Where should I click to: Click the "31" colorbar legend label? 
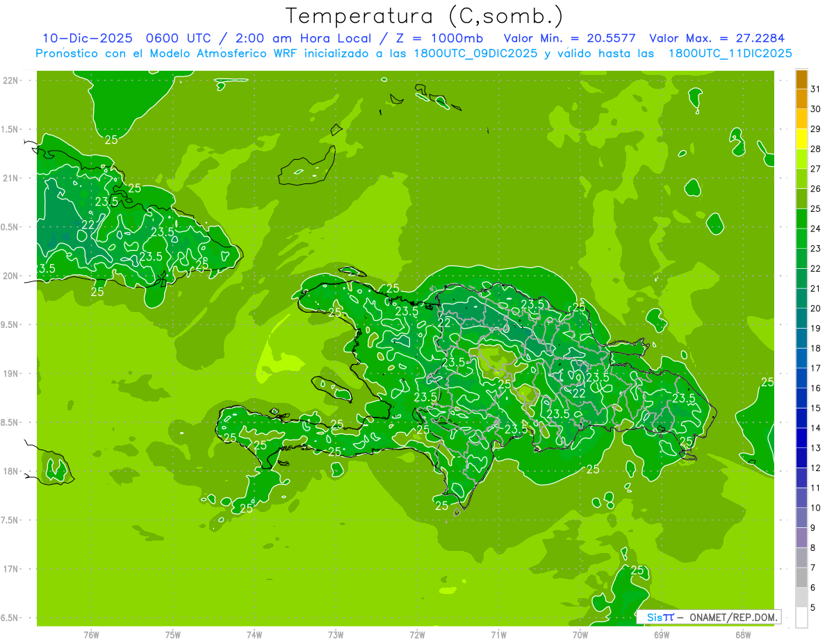pyautogui.click(x=816, y=89)
